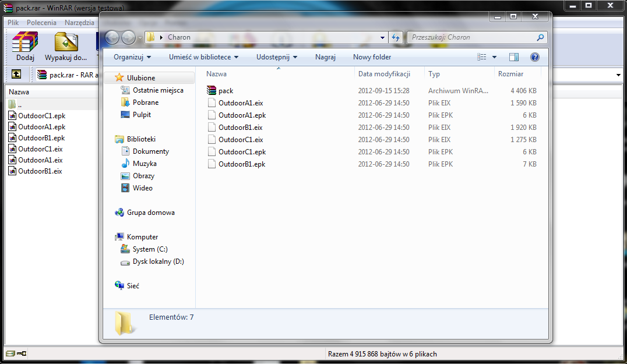Click the search magnifier in Explorer

click(540, 37)
